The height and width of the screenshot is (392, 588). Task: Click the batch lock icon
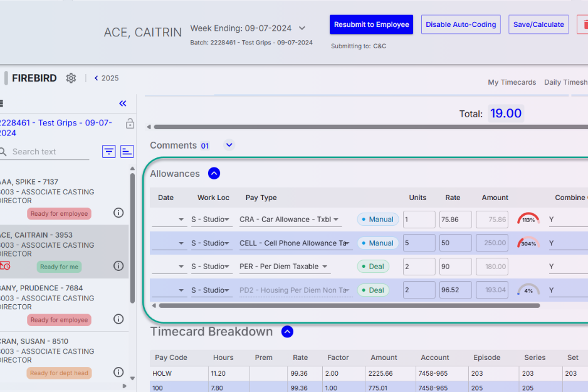130,124
